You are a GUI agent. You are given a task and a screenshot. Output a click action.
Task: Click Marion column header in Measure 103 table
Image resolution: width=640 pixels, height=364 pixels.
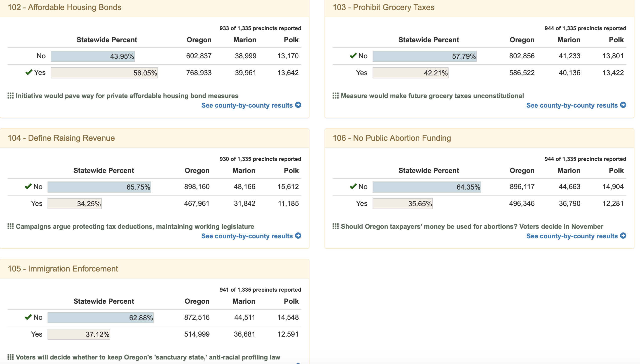569,40
